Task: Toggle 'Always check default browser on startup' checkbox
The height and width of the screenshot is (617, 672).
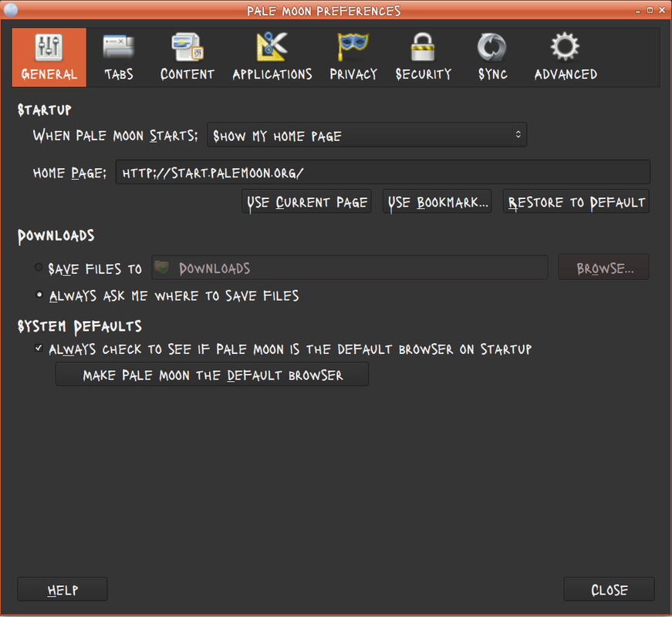Action: [39, 348]
